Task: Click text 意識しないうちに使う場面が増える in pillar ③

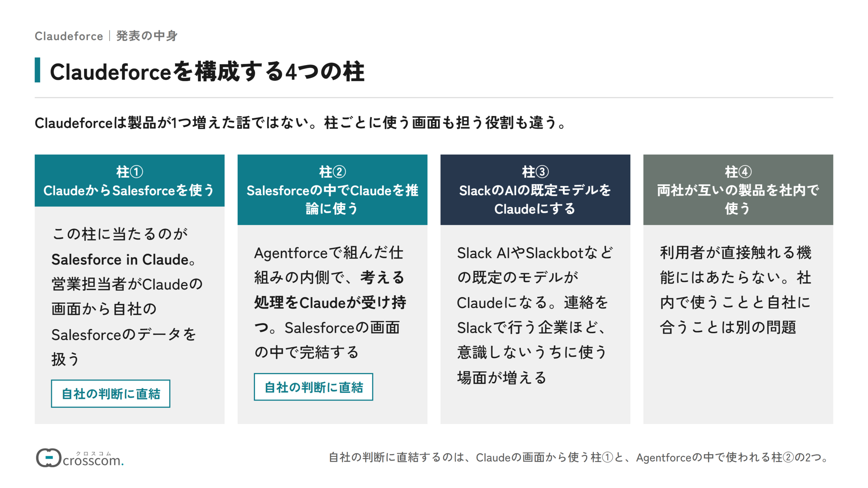Action: point(531,365)
